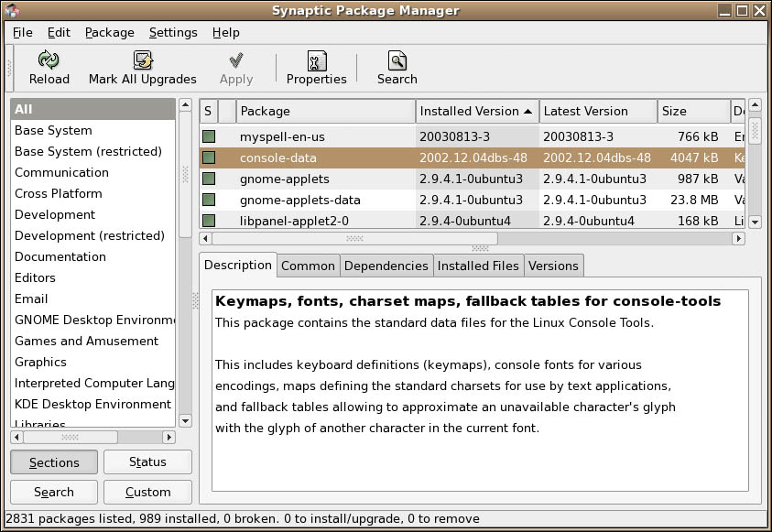
Task: Toggle status box for gnome-applets
Action: click(x=209, y=179)
